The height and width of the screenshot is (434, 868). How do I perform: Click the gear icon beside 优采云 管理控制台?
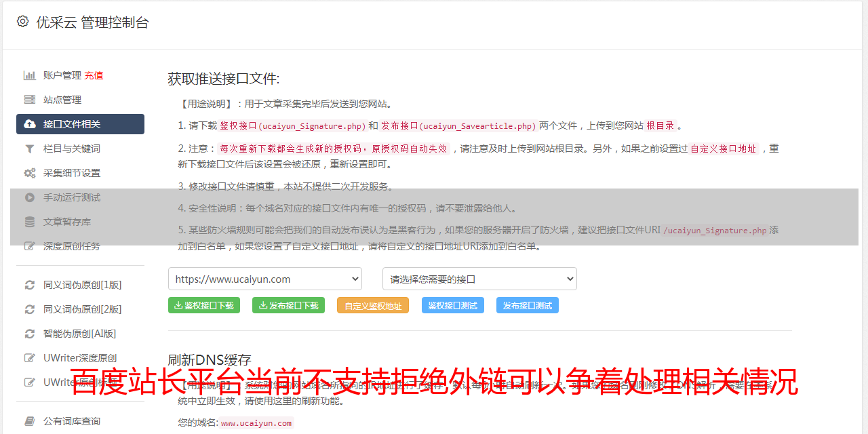22,22
